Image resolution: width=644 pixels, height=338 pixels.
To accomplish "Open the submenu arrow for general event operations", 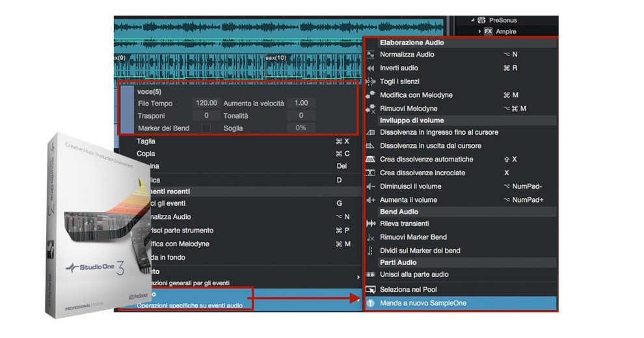I will coord(358,277).
